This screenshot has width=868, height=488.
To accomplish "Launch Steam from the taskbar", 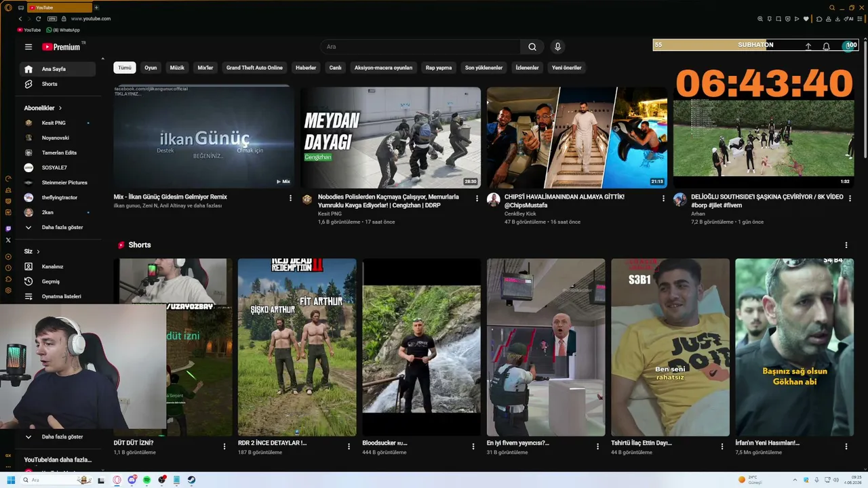I will point(191,480).
